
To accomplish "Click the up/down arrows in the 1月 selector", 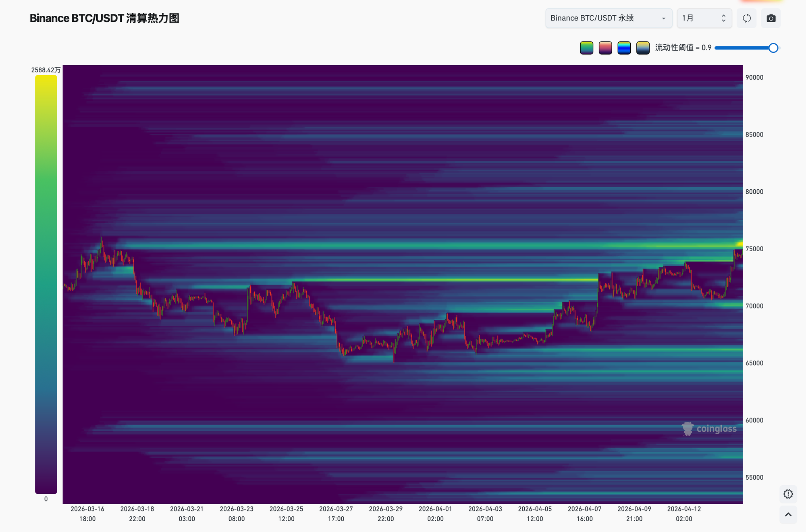I will [x=723, y=18].
